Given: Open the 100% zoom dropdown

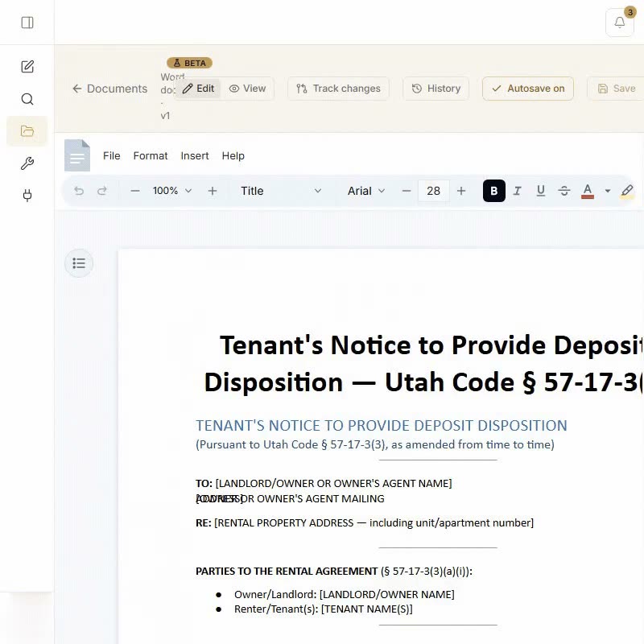Looking at the screenshot, I should pyautogui.click(x=172, y=191).
